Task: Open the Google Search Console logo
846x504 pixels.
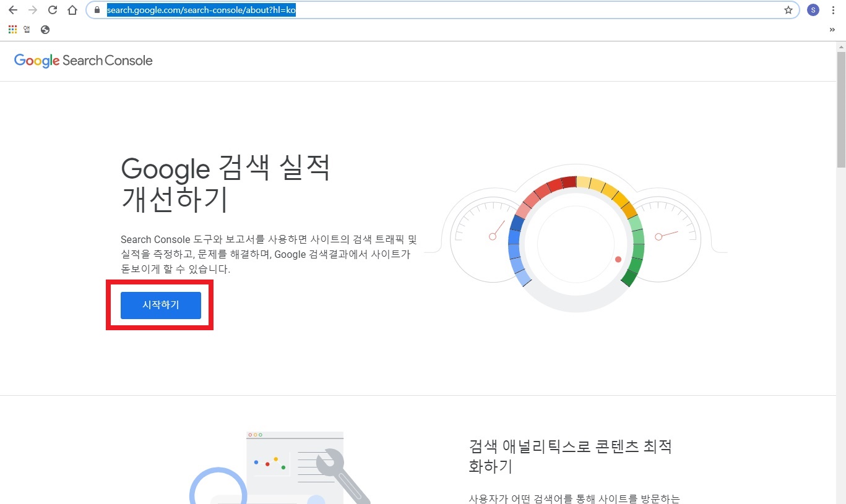Action: click(x=83, y=61)
